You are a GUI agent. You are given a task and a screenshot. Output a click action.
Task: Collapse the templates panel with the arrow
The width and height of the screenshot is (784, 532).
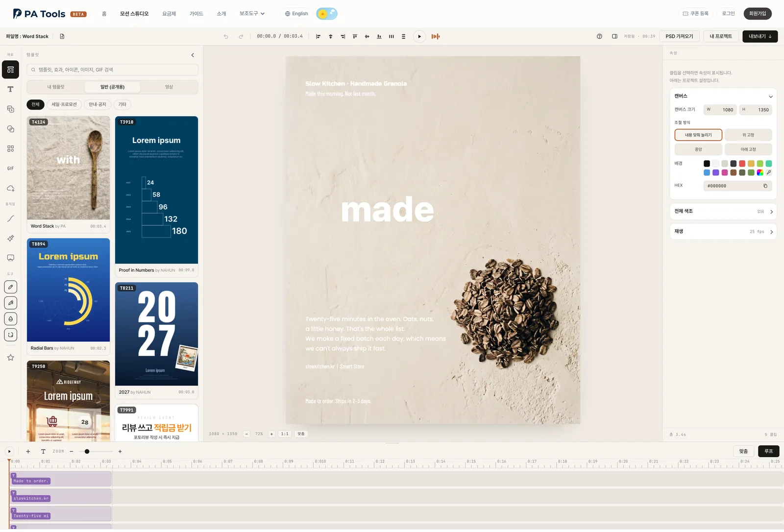193,55
